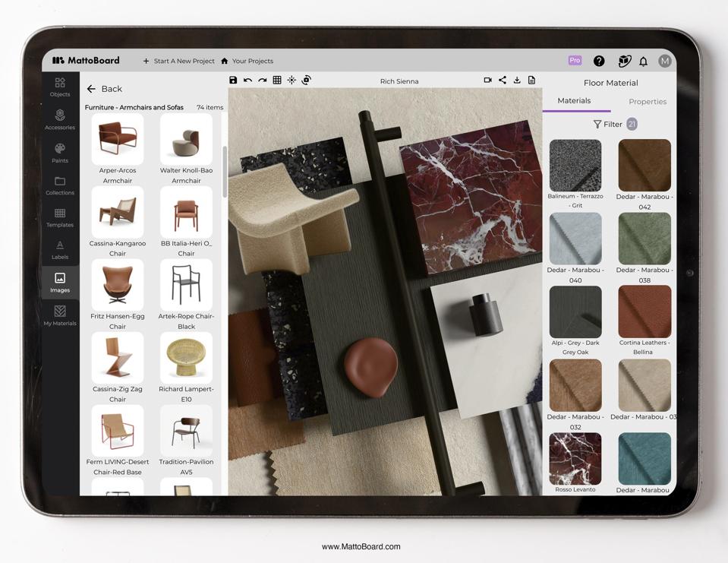
Task: Select the Paints sidebar icon
Action: [60, 153]
